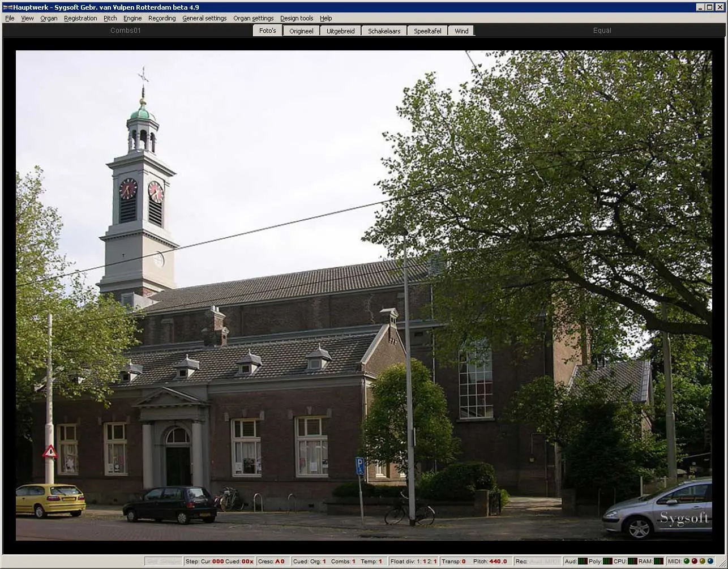Select the Wind tab

[x=461, y=31]
